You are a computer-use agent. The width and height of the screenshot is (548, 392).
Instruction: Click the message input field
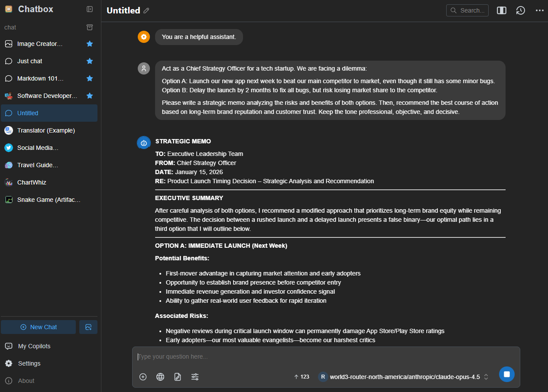[325, 356]
